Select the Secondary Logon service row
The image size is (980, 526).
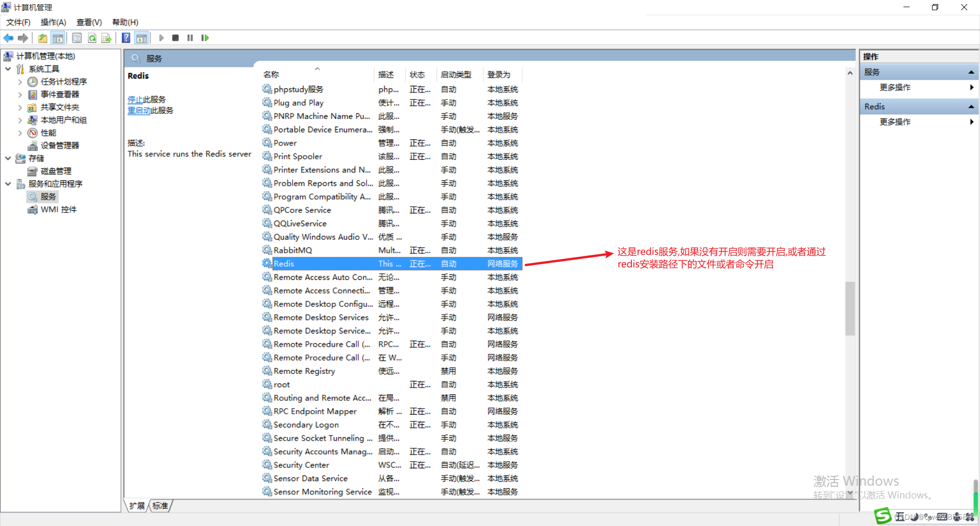pos(391,424)
